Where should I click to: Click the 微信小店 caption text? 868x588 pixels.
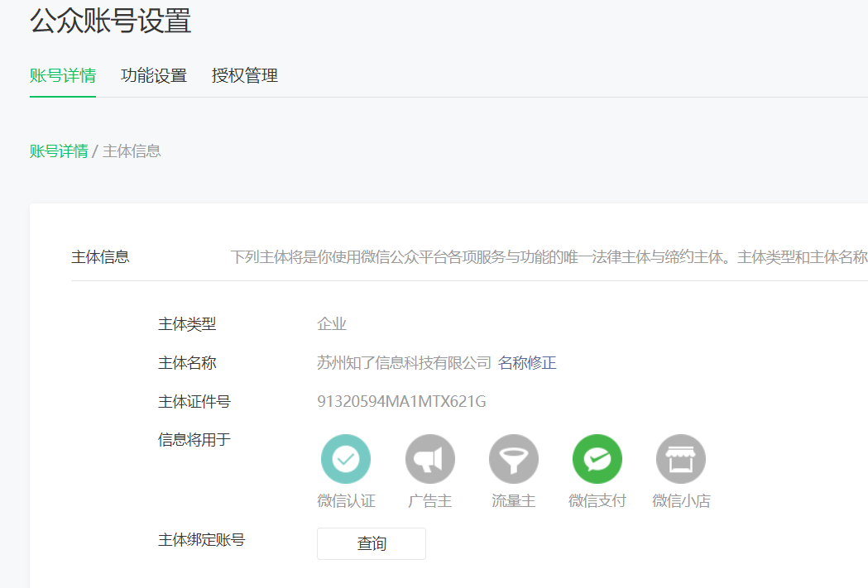(x=681, y=501)
